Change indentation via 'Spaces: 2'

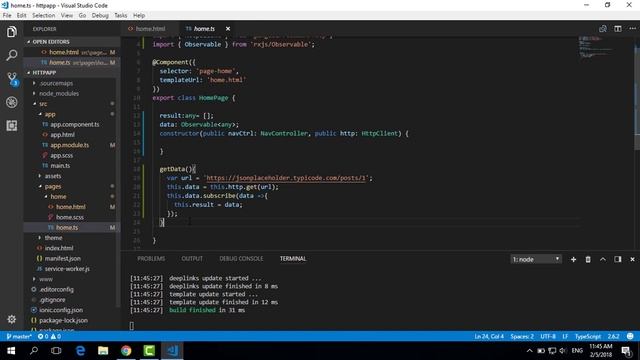point(522,336)
